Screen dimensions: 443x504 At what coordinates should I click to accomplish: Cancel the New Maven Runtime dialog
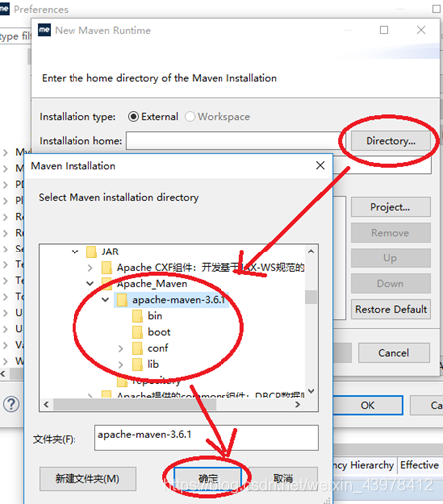click(394, 353)
